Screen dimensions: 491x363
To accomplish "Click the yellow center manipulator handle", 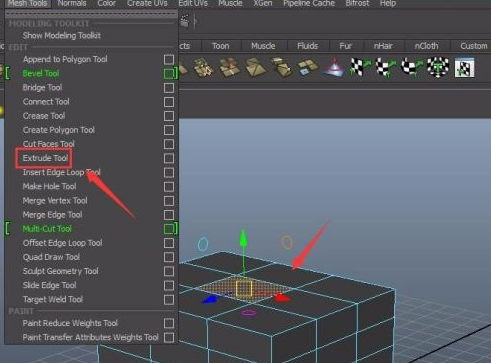I will click(244, 289).
